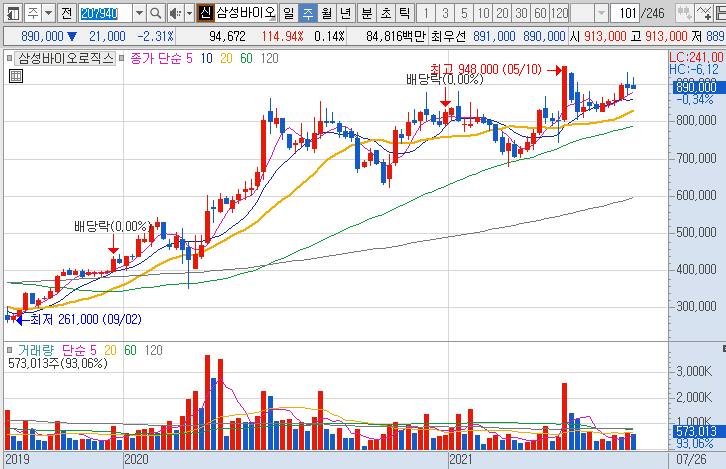Click blue moving average 10 legend

pos(207,58)
